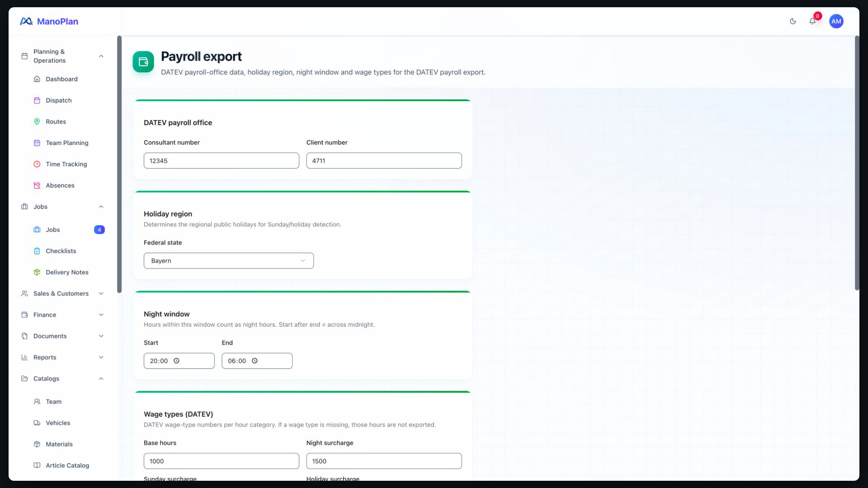Click Base hours wage type field
Viewport: 868px width, 488px height.
222,461
